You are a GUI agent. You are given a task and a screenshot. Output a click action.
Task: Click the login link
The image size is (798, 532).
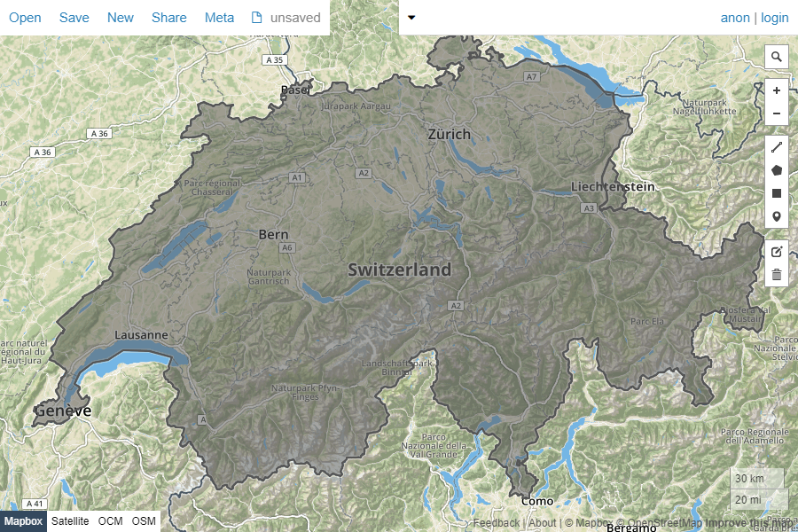(x=775, y=17)
